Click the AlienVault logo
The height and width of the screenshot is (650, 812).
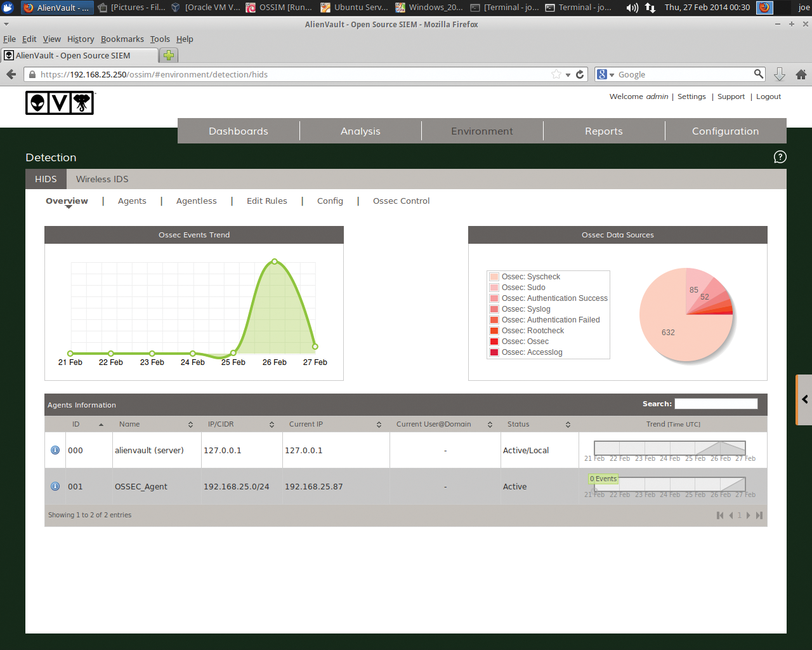point(60,103)
